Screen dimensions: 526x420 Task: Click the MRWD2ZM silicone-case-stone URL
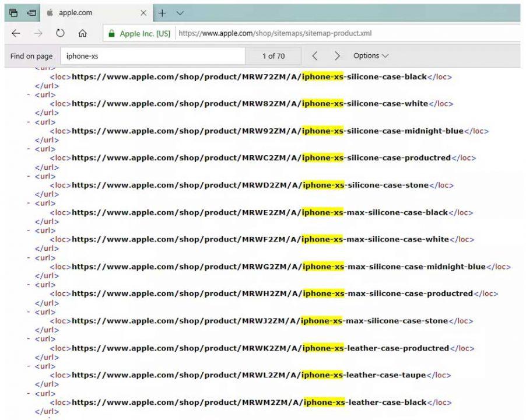pos(250,185)
